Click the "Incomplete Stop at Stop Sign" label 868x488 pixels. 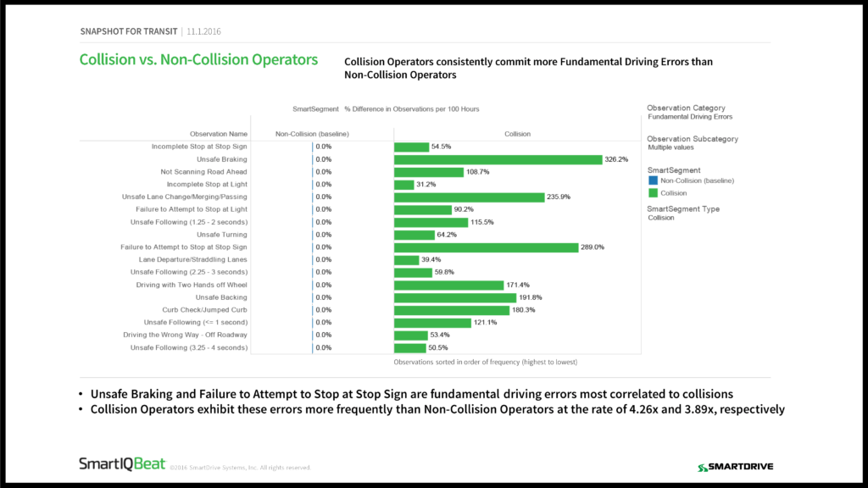[199, 147]
